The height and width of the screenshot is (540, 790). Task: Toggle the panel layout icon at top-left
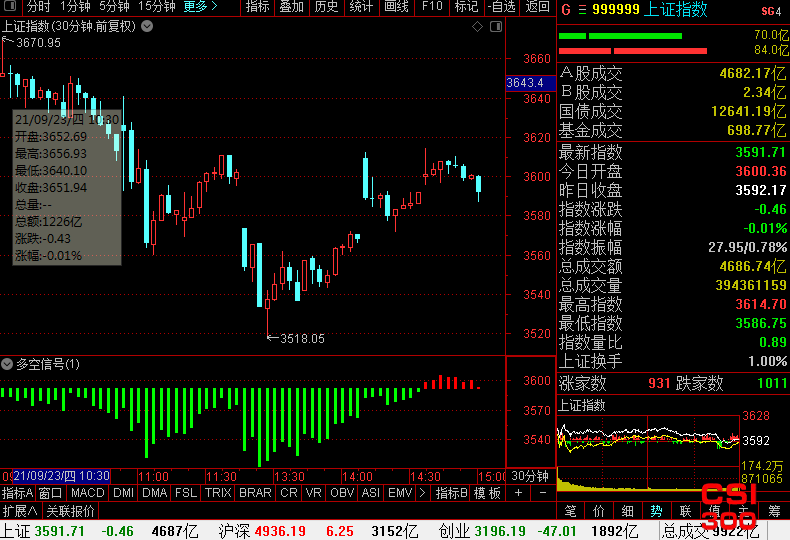tap(10, 7)
